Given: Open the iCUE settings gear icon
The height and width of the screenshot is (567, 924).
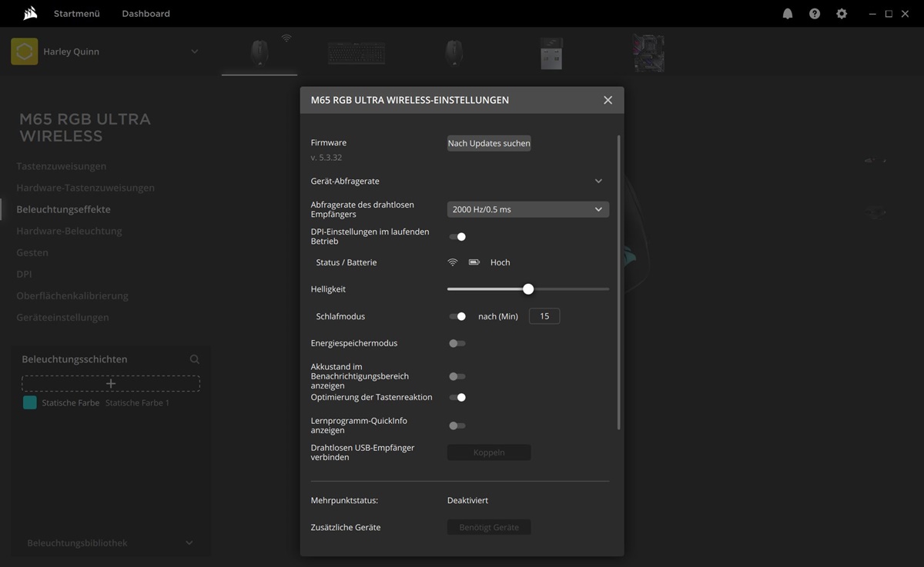Looking at the screenshot, I should tap(842, 14).
